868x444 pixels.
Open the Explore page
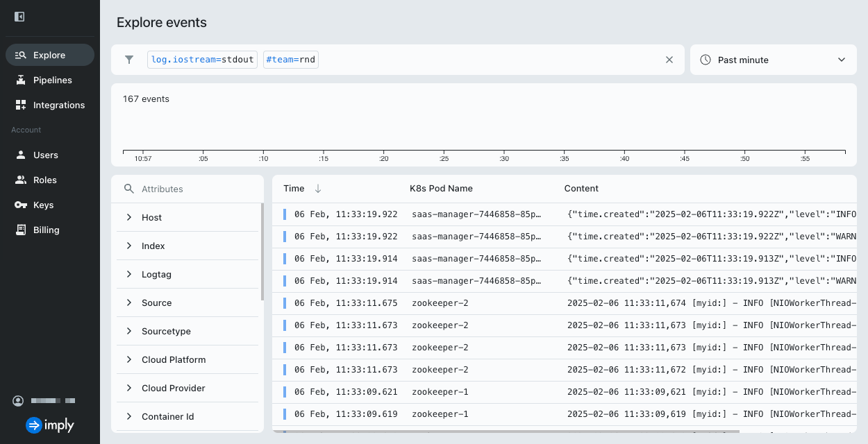tap(50, 55)
